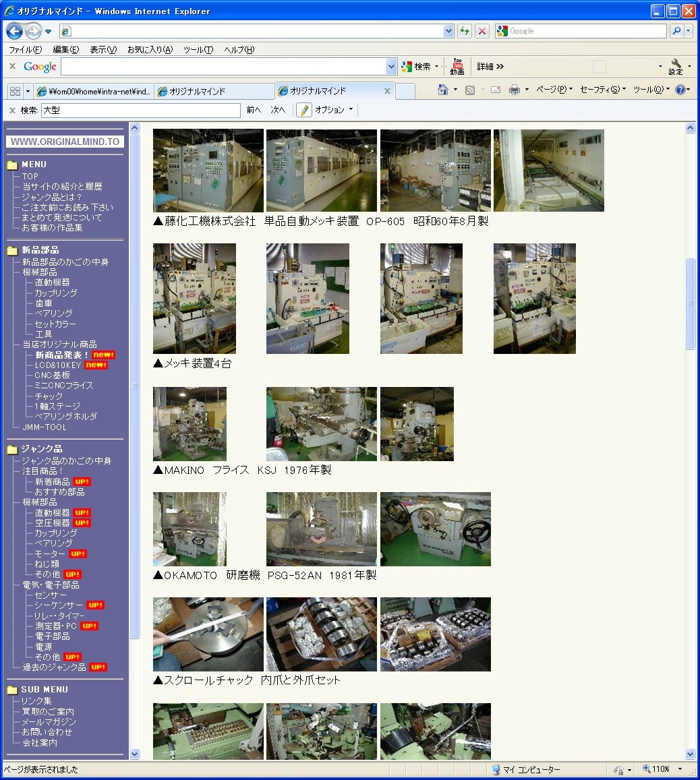Viewport: 700px width, 780px height.
Task: Click the 次へ find next button
Action: pyautogui.click(x=278, y=110)
